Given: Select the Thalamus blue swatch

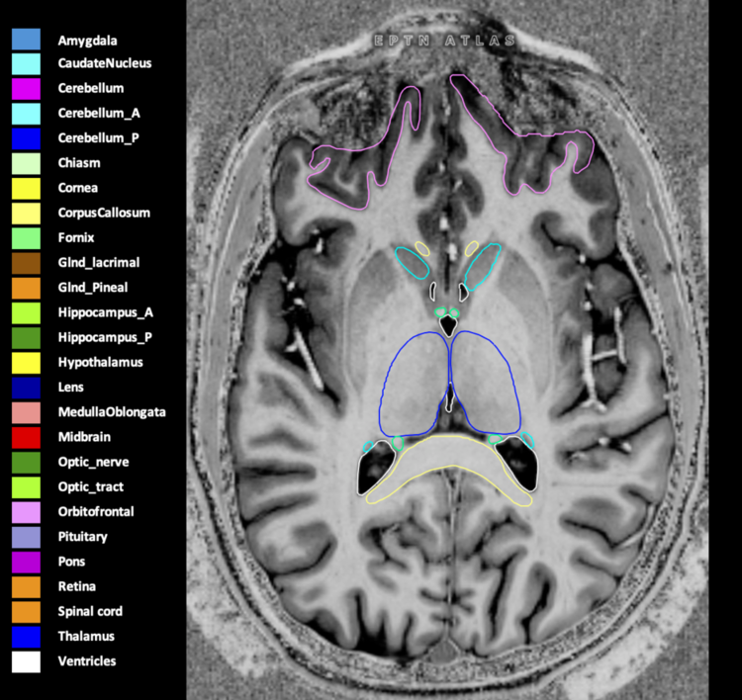Looking at the screenshot, I should pos(26,637).
